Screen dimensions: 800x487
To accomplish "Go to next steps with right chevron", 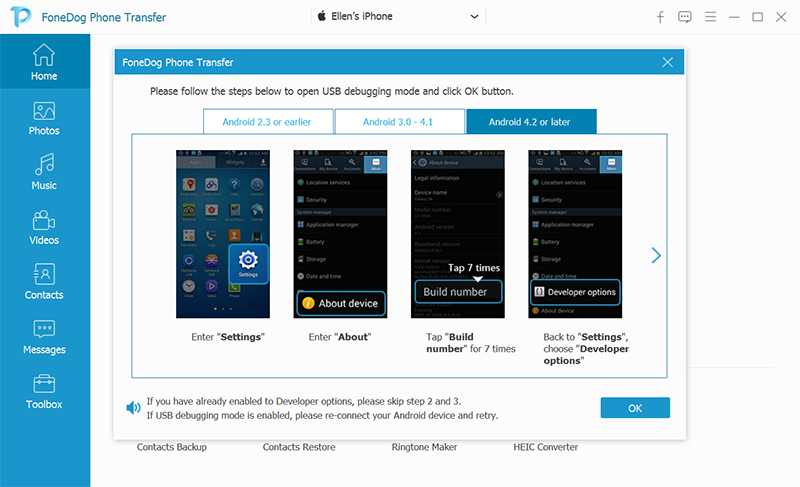I will pos(656,255).
